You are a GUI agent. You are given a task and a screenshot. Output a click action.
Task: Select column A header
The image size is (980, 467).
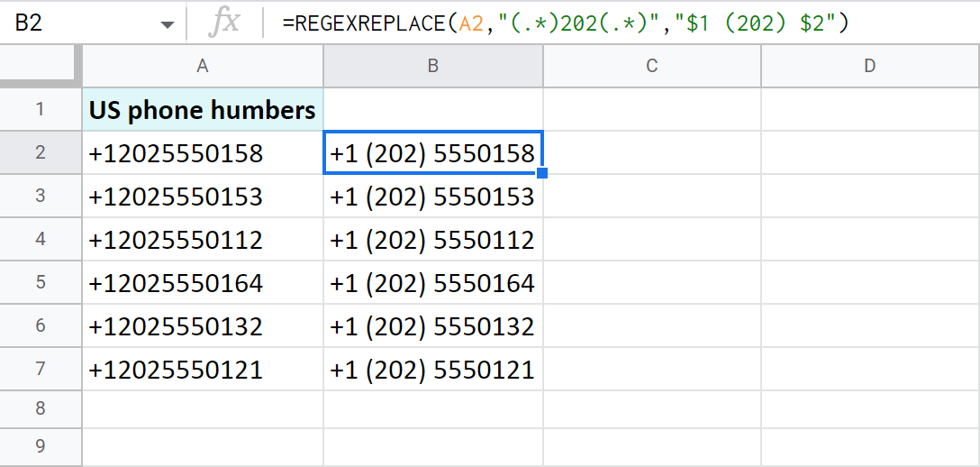tap(203, 66)
